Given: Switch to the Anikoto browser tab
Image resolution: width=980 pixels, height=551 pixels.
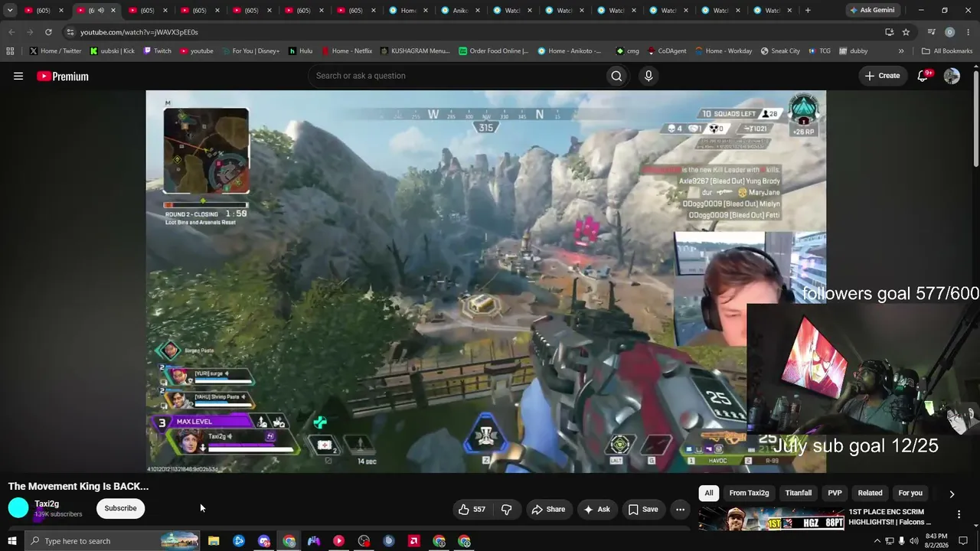Looking at the screenshot, I should click(460, 11).
